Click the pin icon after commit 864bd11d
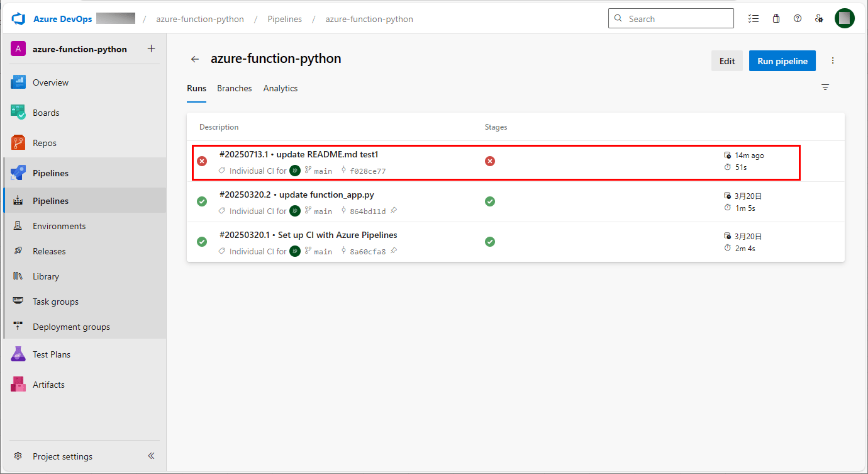This screenshot has width=868, height=474. click(394, 211)
